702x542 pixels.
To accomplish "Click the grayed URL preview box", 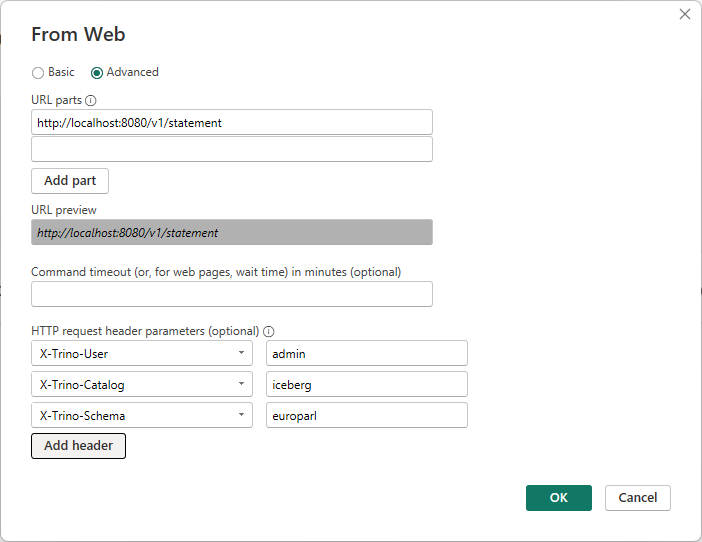I will 231,233.
